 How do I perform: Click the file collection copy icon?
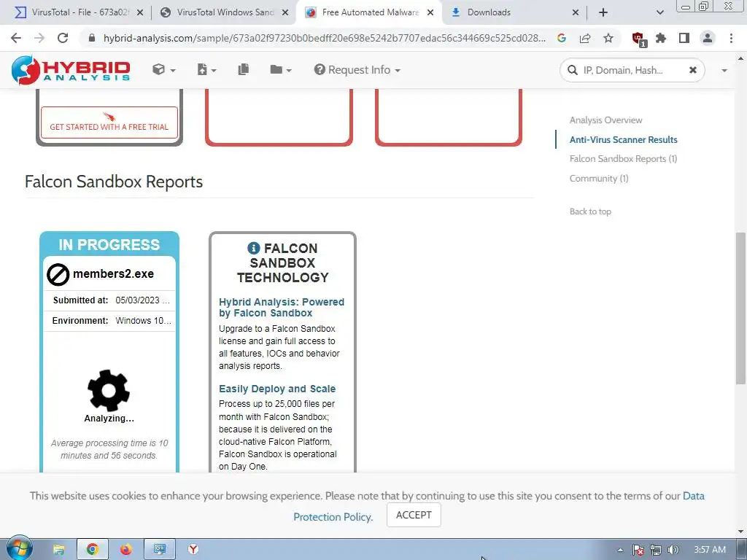(x=244, y=70)
